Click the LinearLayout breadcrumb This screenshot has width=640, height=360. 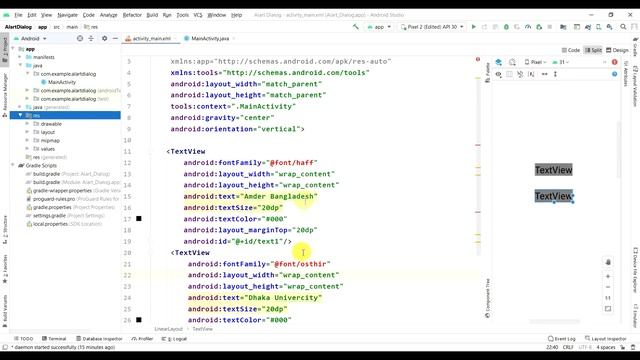[169, 329]
